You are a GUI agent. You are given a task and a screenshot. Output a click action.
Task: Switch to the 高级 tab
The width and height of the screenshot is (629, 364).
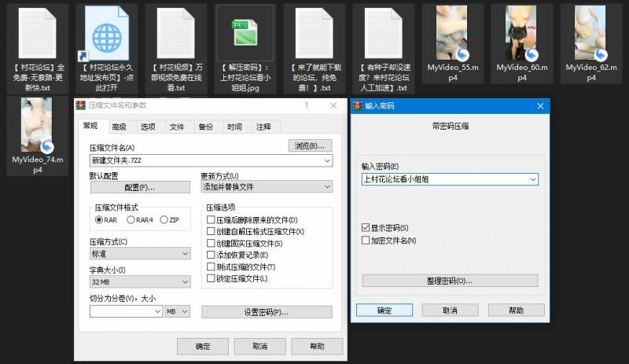pos(120,127)
